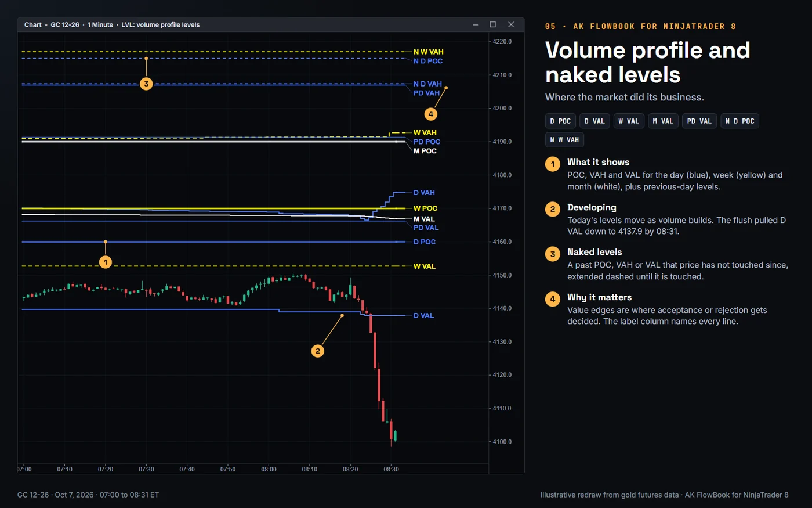This screenshot has height=508, width=812.
Task: Click the M VAL label on the chart
Action: tap(424, 219)
